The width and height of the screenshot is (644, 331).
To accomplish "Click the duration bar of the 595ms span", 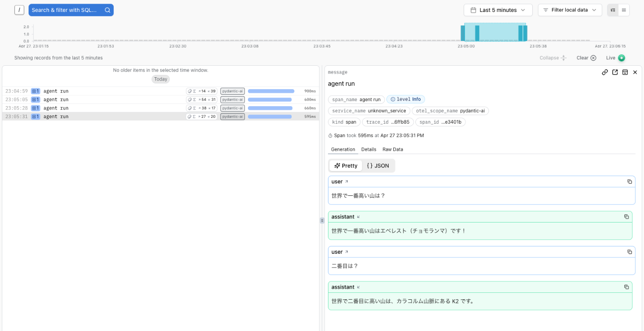I will (270, 116).
